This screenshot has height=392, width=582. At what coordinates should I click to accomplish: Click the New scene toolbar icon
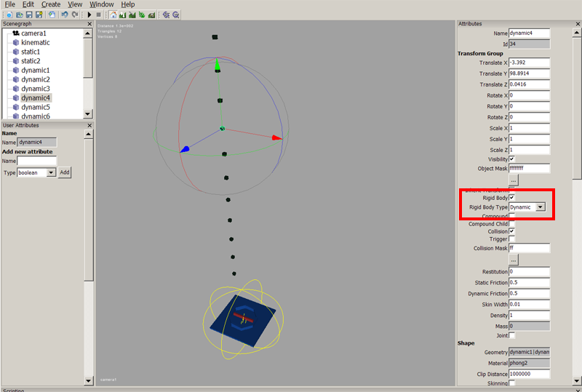(x=8, y=15)
